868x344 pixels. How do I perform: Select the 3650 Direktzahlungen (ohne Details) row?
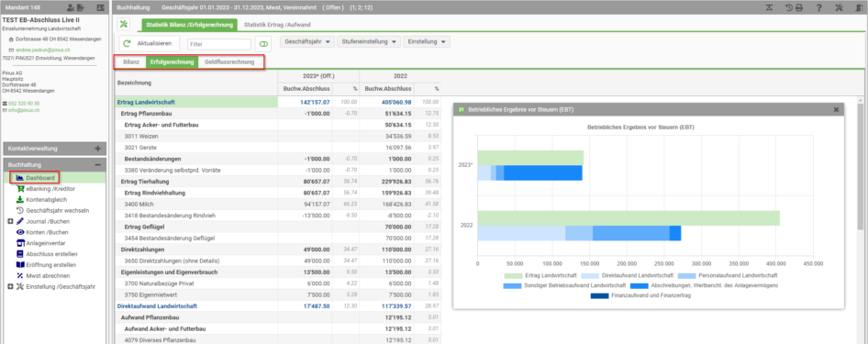click(x=279, y=261)
